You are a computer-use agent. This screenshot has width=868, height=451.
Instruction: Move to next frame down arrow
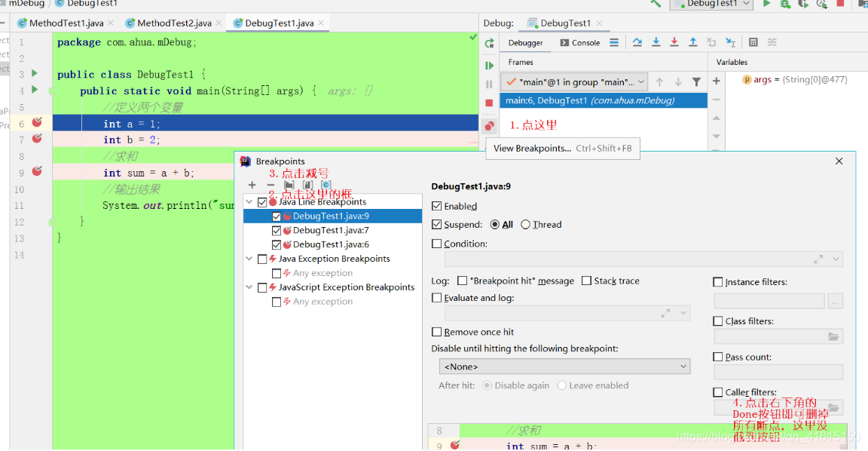coord(678,82)
